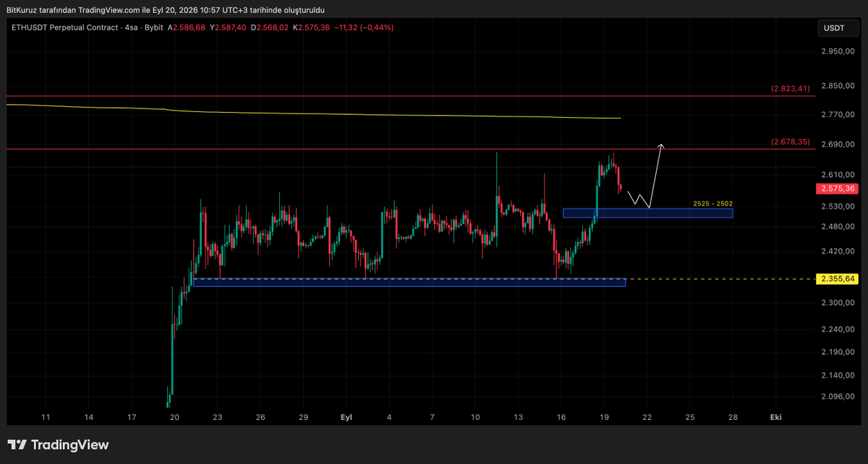The width and height of the screenshot is (868, 464).
Task: Click the 2.240,00 price axis label
Action: [838, 330]
